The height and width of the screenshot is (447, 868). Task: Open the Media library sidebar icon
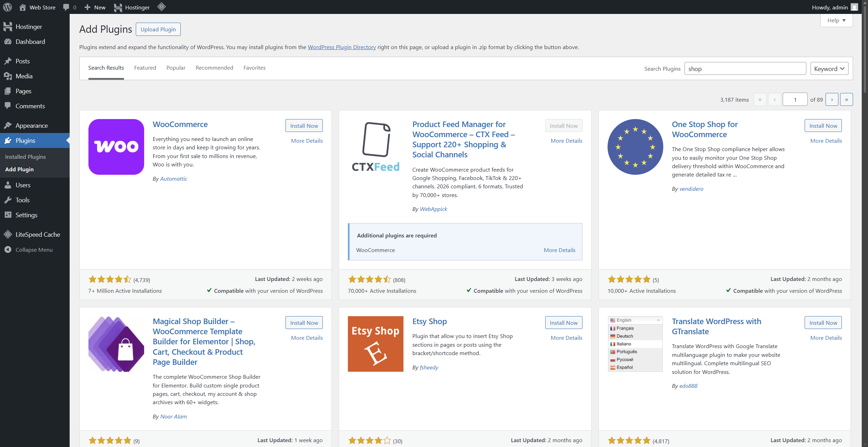8,76
